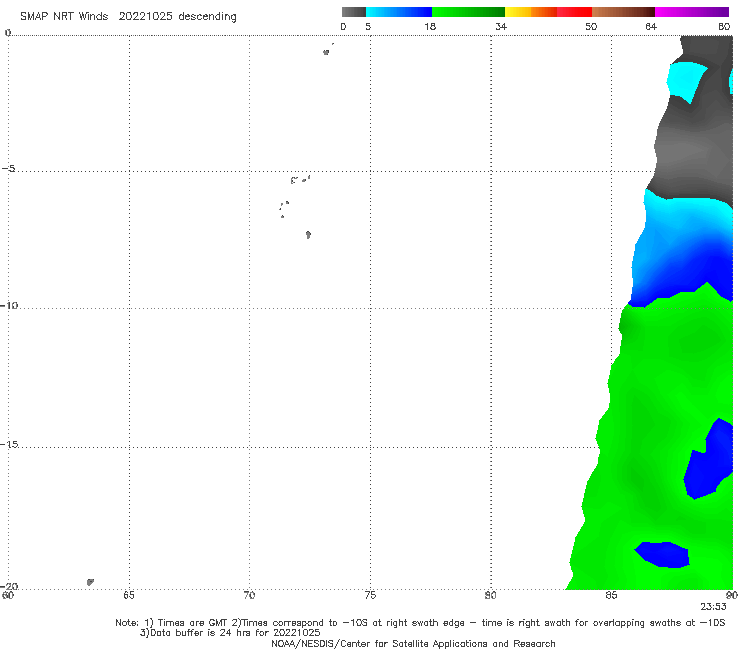Click the longitude axis label '85'
This screenshot has height=650, width=740.
pos(611,595)
